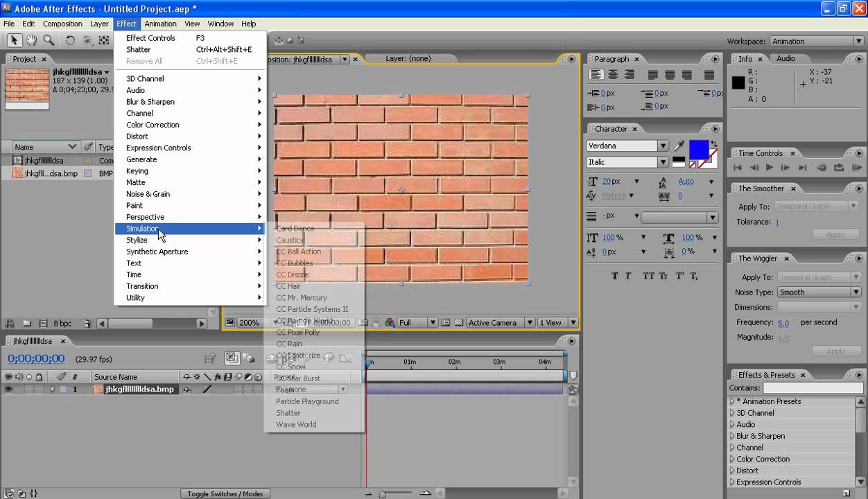Open the Stylize submenu
Viewport: 868px width, 499px height.
[x=189, y=240]
